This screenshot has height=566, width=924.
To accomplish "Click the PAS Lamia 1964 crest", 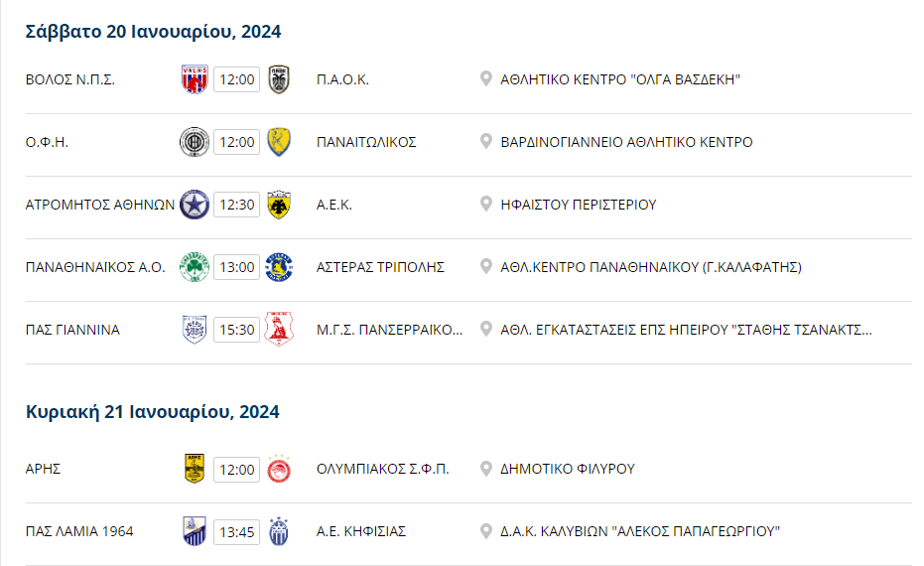I will pos(195,531).
